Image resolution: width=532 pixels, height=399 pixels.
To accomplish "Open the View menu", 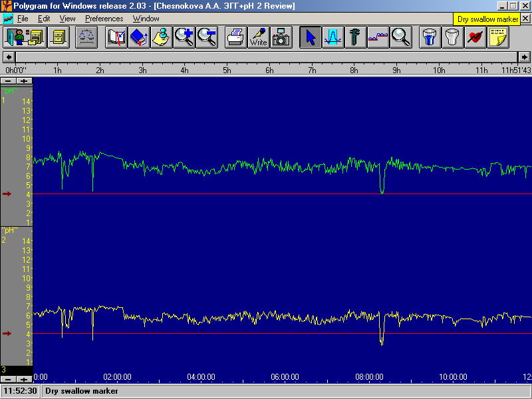I will pyautogui.click(x=68, y=19).
